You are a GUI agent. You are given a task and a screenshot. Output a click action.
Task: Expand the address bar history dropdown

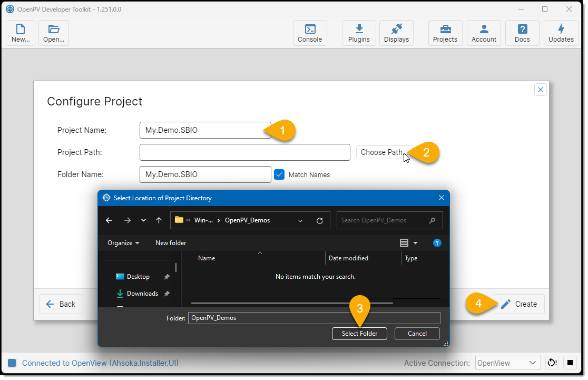[300, 221]
